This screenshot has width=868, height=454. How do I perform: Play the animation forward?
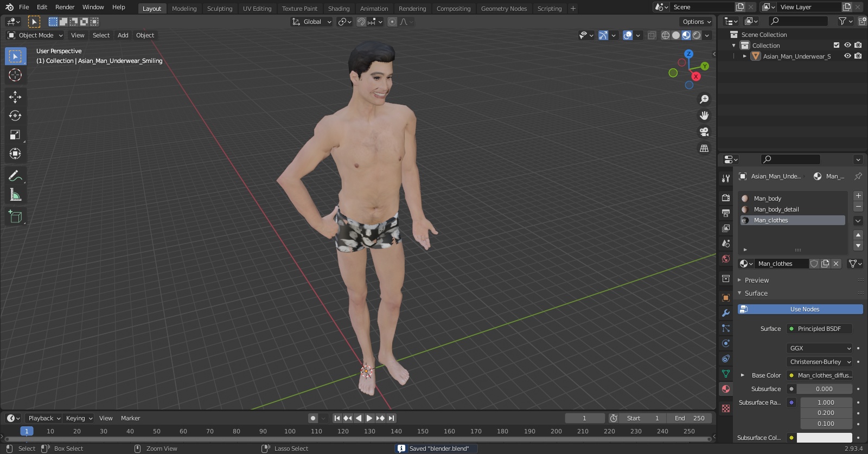pos(369,418)
